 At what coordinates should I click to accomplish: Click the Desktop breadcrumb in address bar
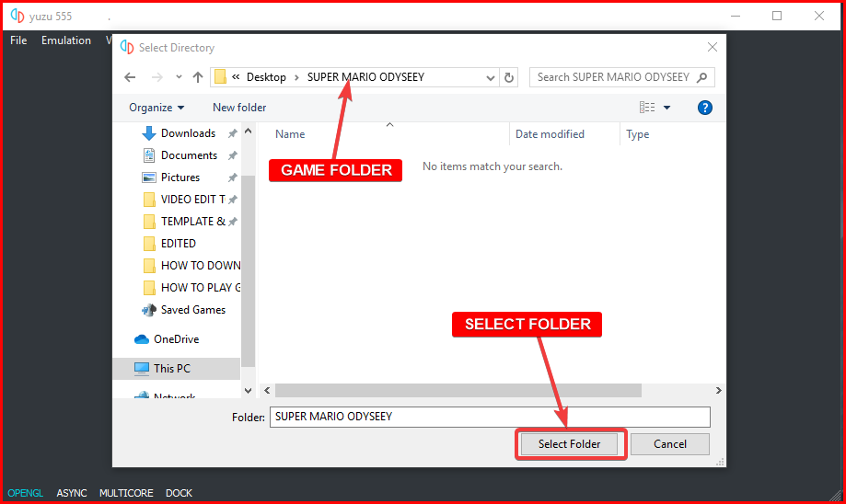tap(266, 77)
